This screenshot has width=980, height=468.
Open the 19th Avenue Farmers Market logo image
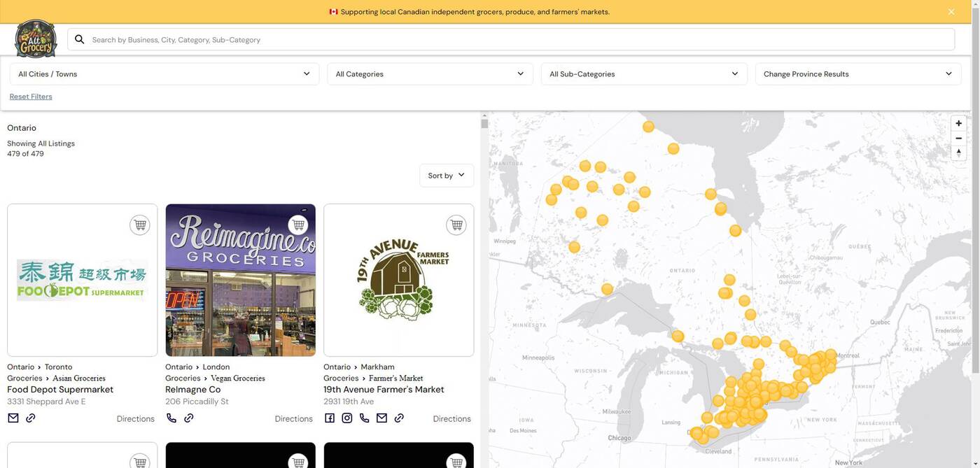pos(399,281)
